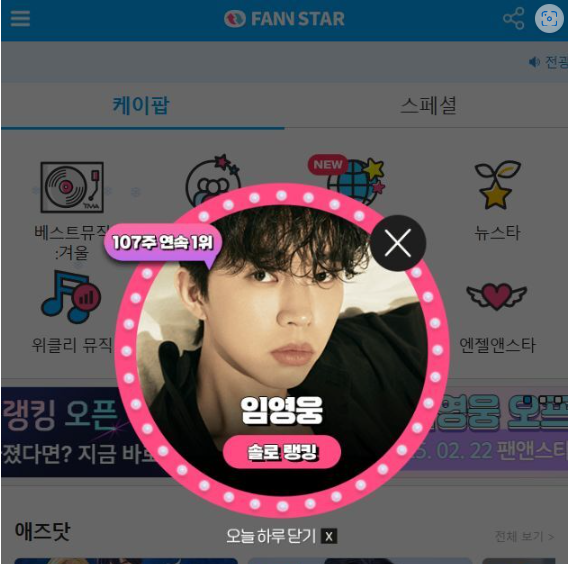Open the 애즈닷 section heading
Screen dimensions: 569x564
point(42,532)
